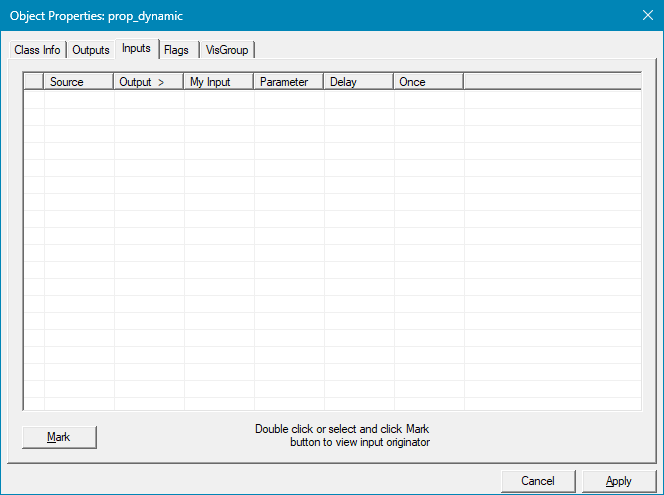
Task: Click the 'Output >' column header
Action: click(148, 82)
